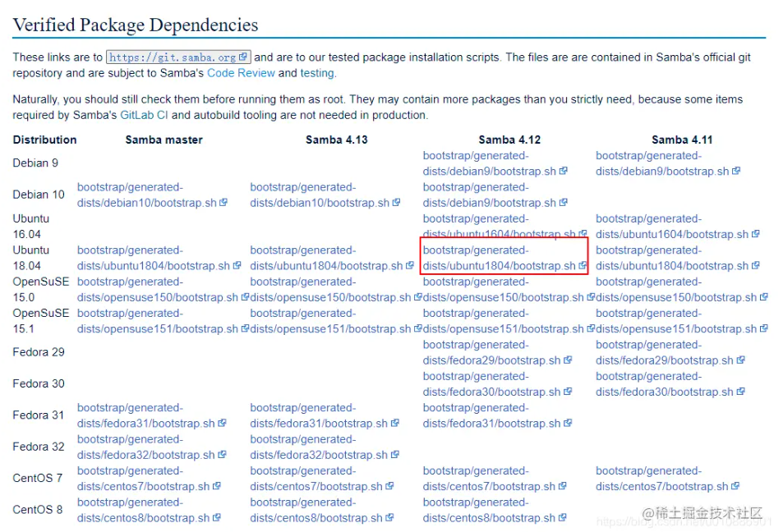Click external-link icon of fedora31 Samba 4.12 script

(x=568, y=422)
